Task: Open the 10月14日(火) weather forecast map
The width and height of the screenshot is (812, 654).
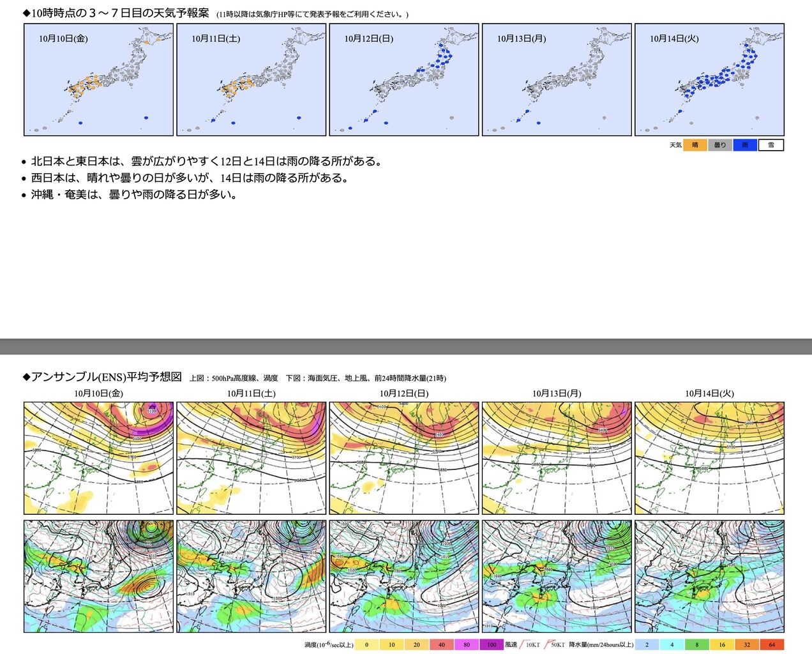Action: click(x=709, y=80)
